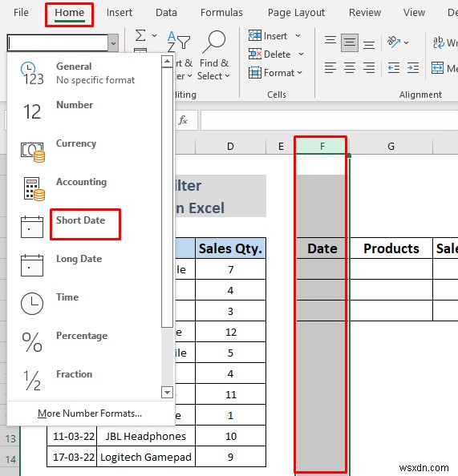Click the Merge & Center icon
This screenshot has width=458, height=476.
coord(437,67)
